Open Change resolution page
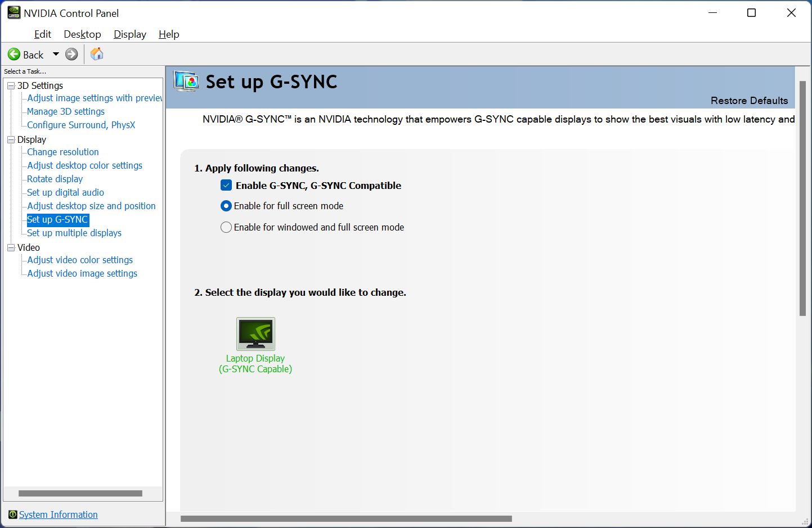 click(x=63, y=152)
